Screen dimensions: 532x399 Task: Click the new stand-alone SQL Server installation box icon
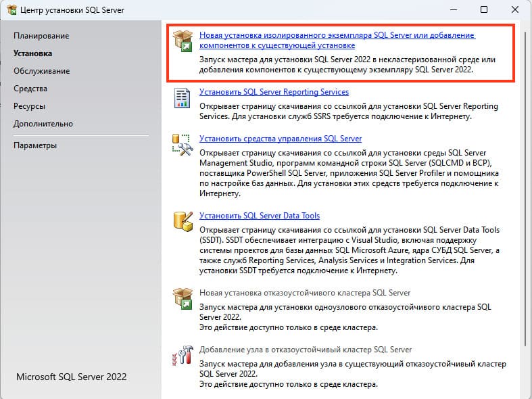183,41
